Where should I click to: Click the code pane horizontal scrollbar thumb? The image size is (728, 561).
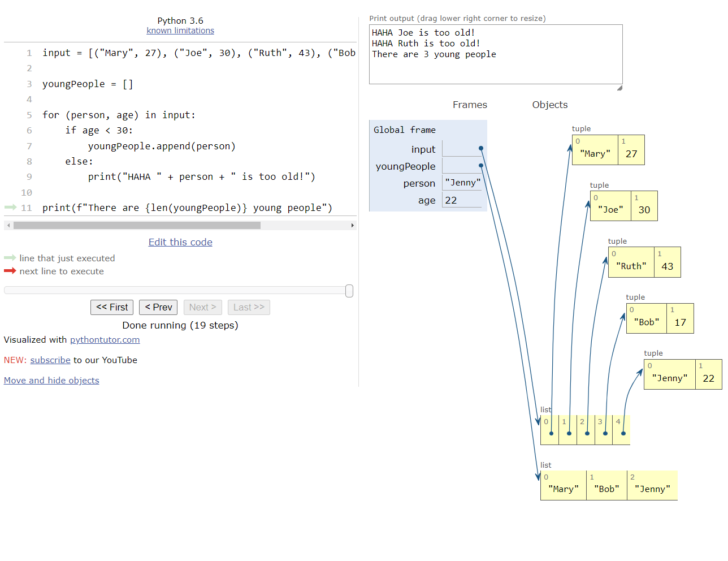(x=137, y=225)
